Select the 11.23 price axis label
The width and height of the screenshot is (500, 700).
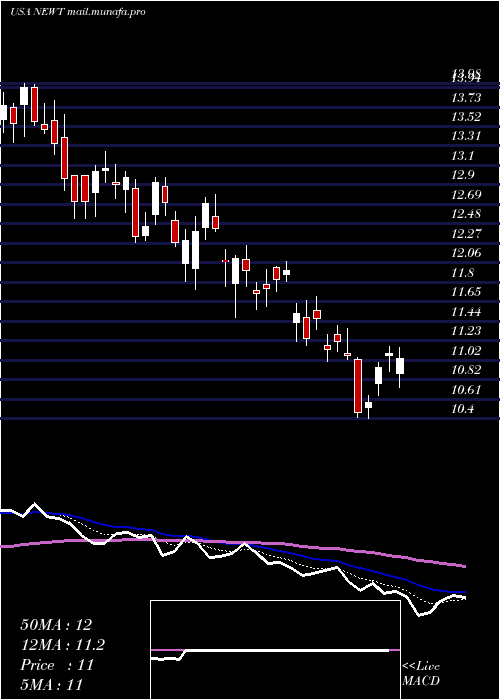coord(467,330)
